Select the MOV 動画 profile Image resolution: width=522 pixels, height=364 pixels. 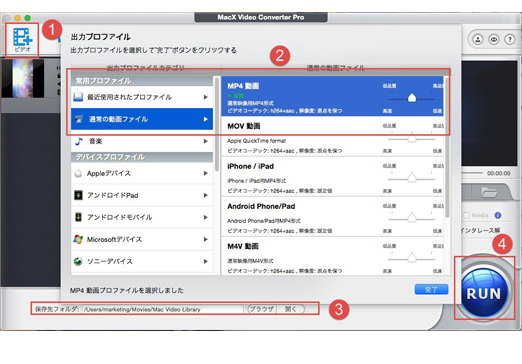pyautogui.click(x=332, y=136)
